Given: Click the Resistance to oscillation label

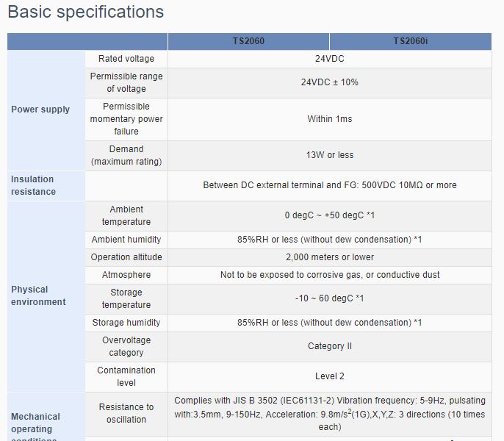Looking at the screenshot, I should (126, 414).
